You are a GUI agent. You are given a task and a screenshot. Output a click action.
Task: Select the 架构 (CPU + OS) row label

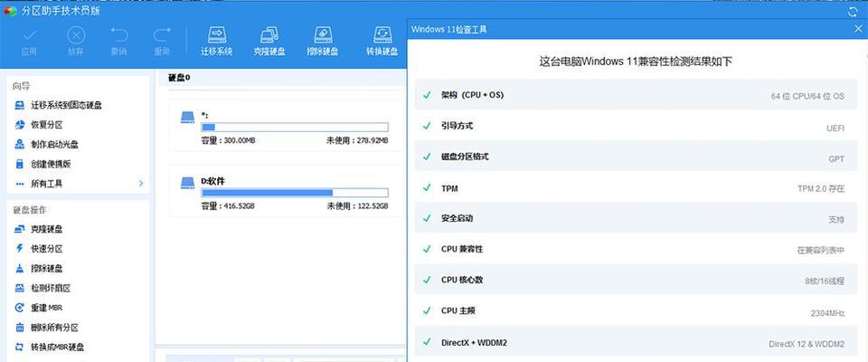click(x=472, y=95)
